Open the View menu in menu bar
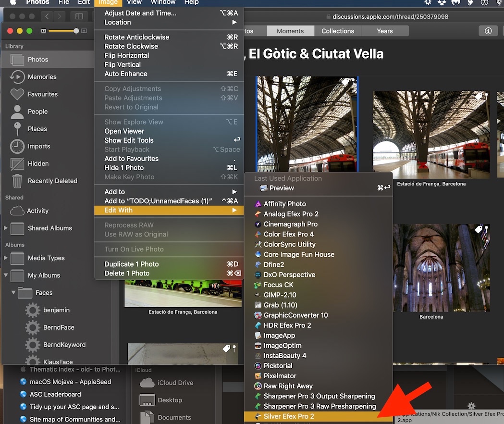 click(x=134, y=2)
